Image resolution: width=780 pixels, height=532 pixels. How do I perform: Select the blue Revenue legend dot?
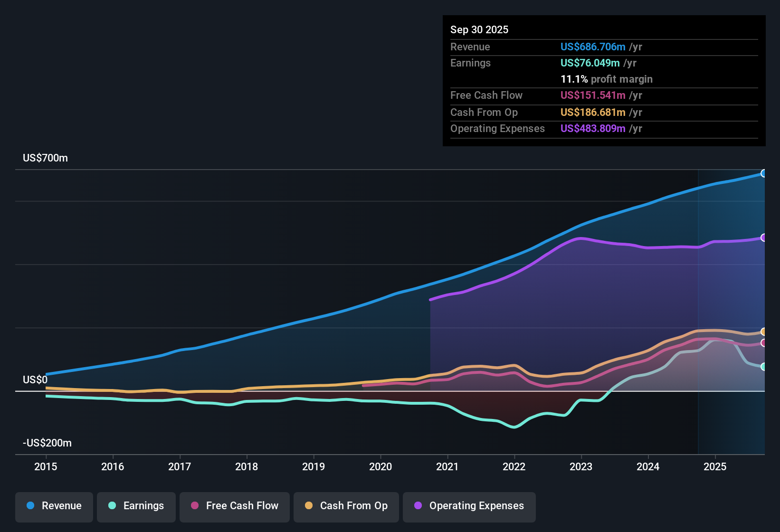[x=30, y=506]
